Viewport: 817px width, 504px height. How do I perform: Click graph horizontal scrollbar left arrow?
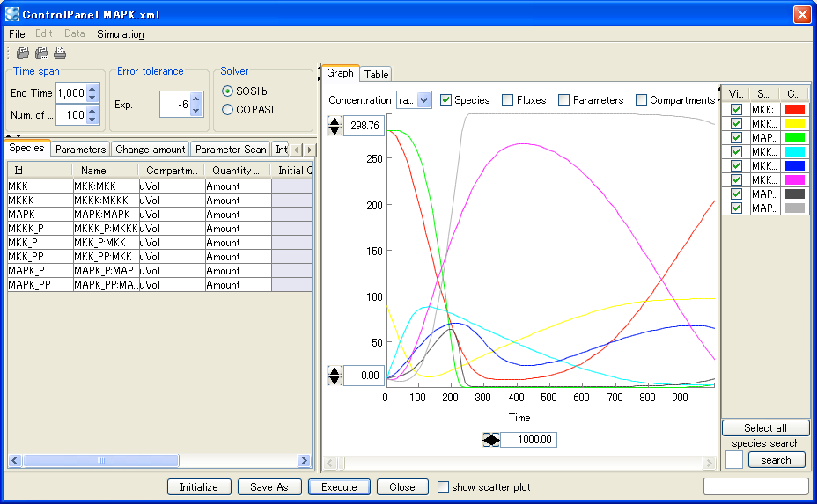click(330, 463)
